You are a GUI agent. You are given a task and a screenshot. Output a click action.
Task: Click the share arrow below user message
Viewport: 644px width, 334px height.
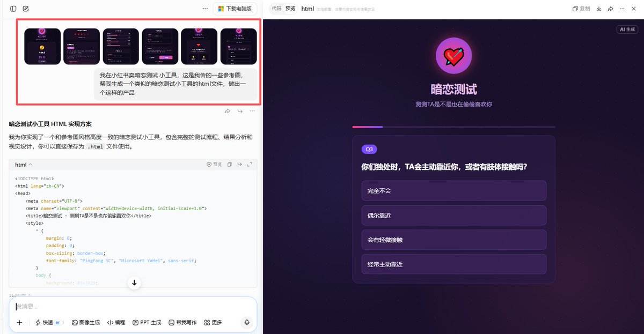point(227,111)
